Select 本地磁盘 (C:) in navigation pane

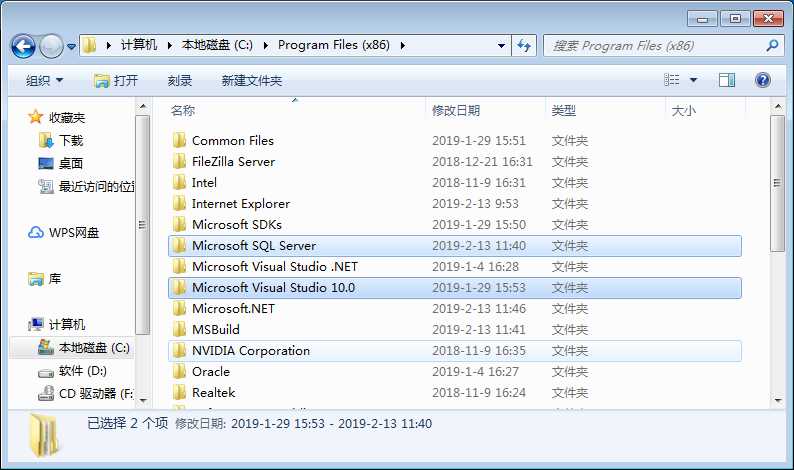[84, 347]
